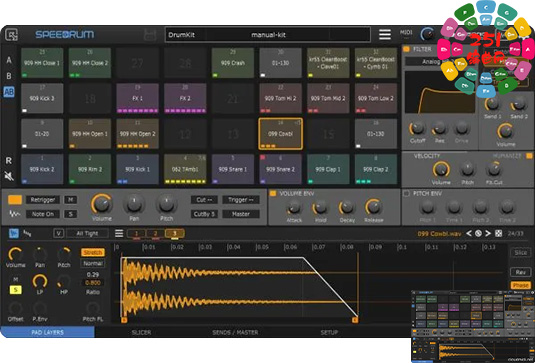This screenshot has height=363, width=535.
Task: Click the circular icon between sample arrows
Action: [478, 233]
